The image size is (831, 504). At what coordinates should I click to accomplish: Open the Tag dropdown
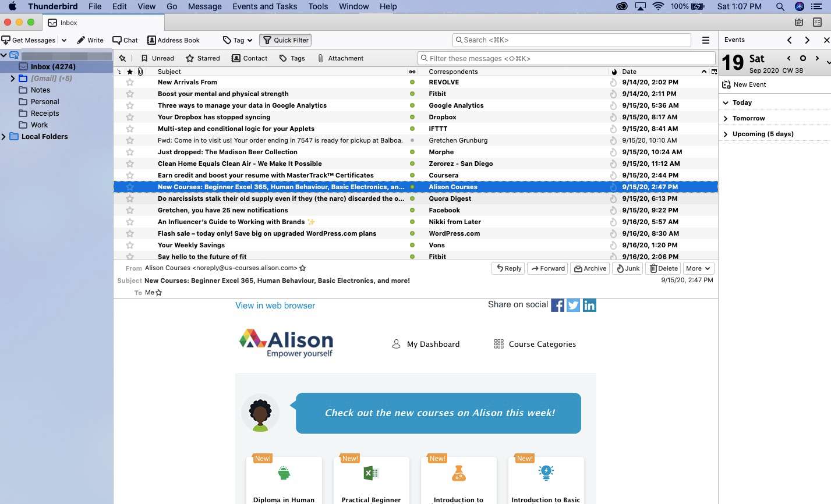[x=238, y=40]
